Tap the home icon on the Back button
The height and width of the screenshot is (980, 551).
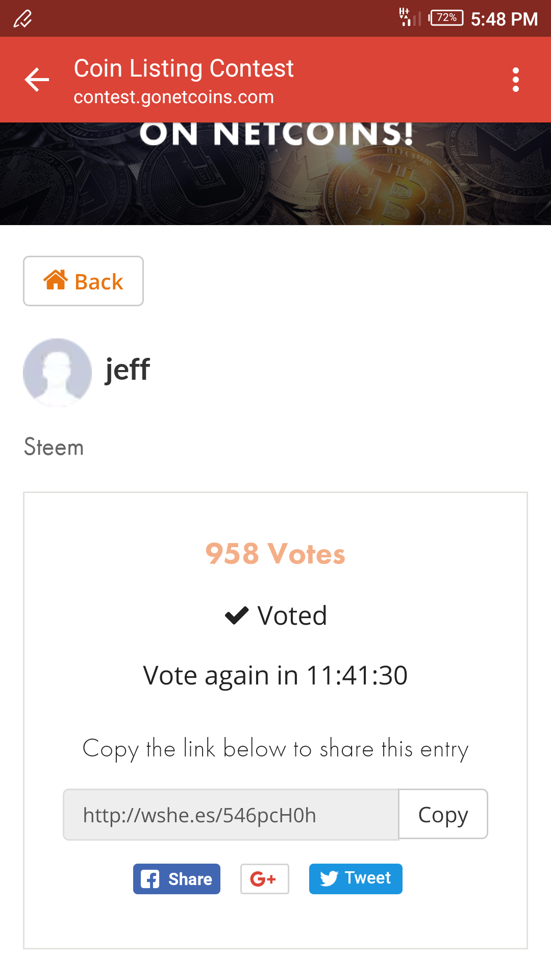point(56,280)
